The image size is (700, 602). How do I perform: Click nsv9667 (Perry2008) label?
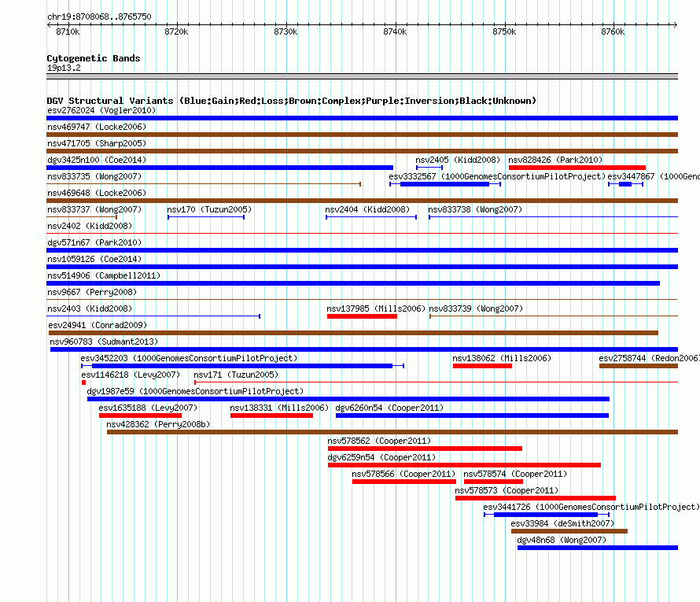[92, 292]
